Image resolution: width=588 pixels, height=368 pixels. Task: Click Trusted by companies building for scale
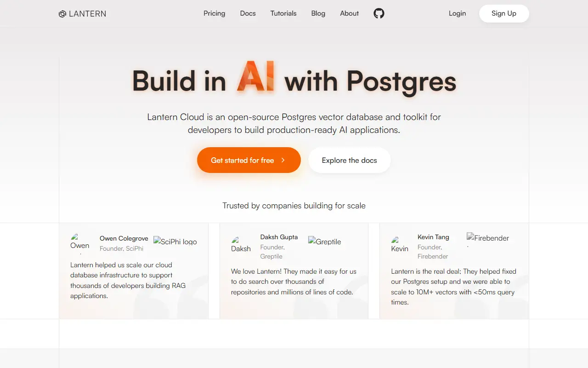pos(294,206)
